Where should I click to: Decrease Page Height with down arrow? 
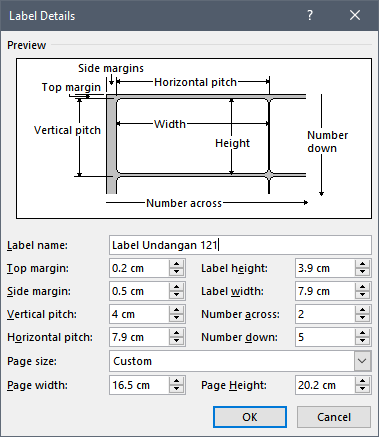coord(363,389)
